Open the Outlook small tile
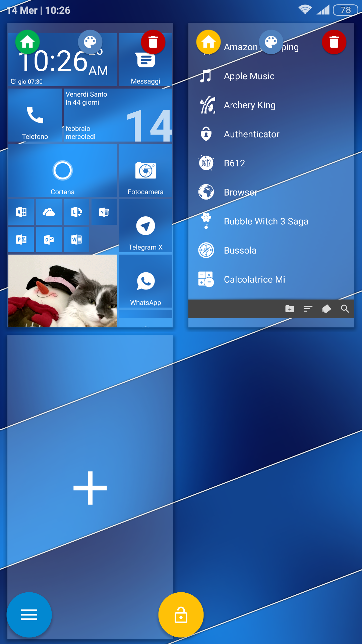 [x=49, y=239]
